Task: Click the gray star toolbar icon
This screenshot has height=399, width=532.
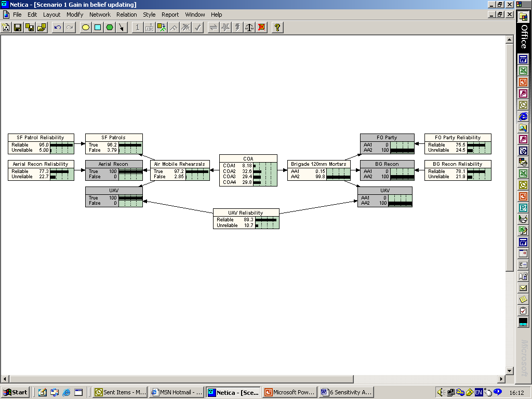Action: pyautogui.click(x=225, y=28)
